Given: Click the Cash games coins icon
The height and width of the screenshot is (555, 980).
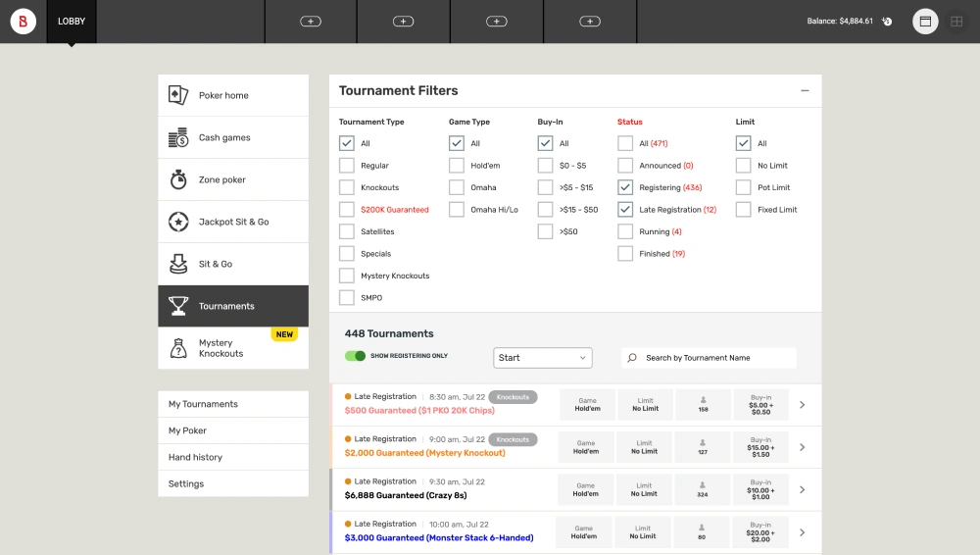Looking at the screenshot, I should point(178,137).
